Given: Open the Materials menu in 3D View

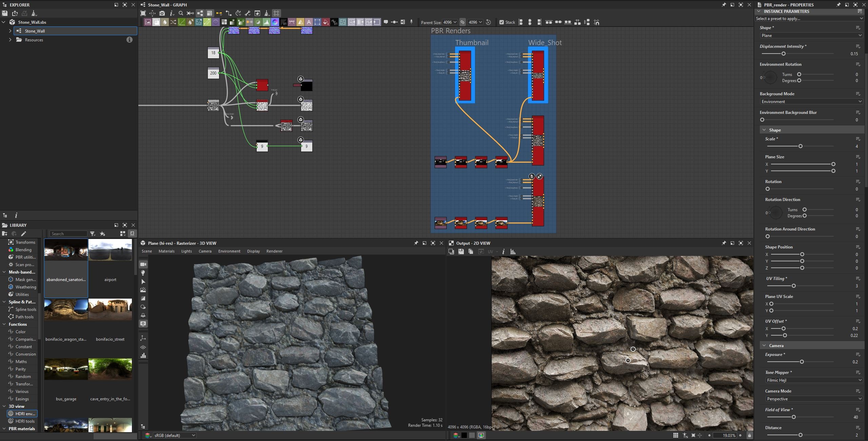Looking at the screenshot, I should click(x=166, y=251).
